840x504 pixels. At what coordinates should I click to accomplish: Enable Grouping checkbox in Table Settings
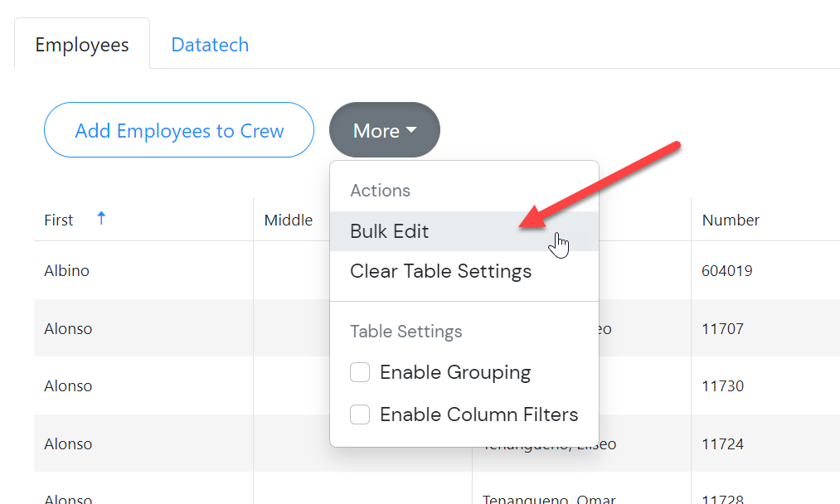point(360,373)
